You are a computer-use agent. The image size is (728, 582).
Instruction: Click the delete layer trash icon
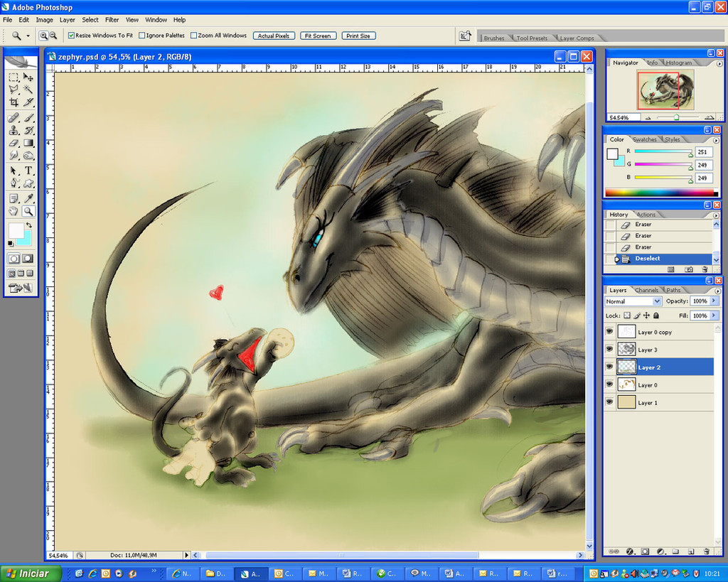(x=706, y=551)
